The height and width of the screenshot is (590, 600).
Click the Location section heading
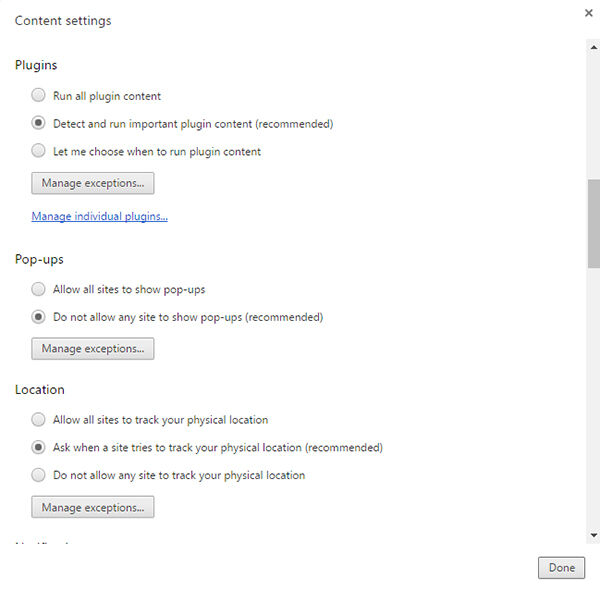40,390
